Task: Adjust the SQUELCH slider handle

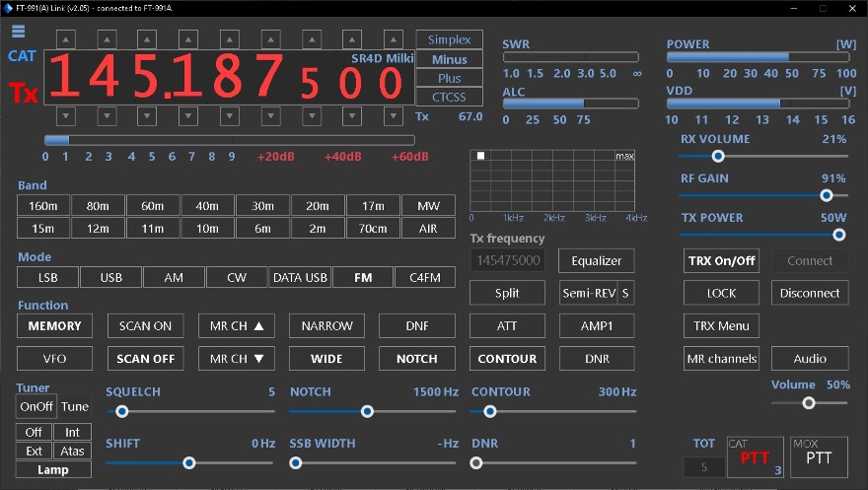Action: coord(122,411)
